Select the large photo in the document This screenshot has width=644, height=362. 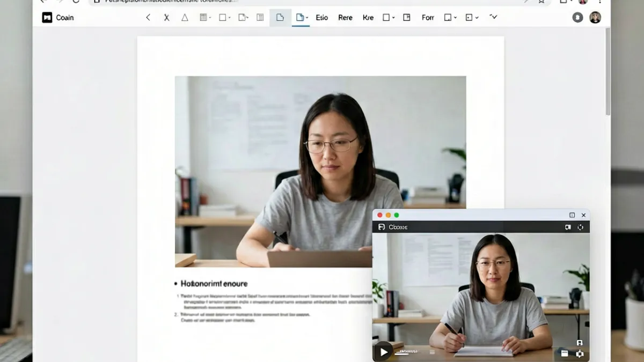320,172
